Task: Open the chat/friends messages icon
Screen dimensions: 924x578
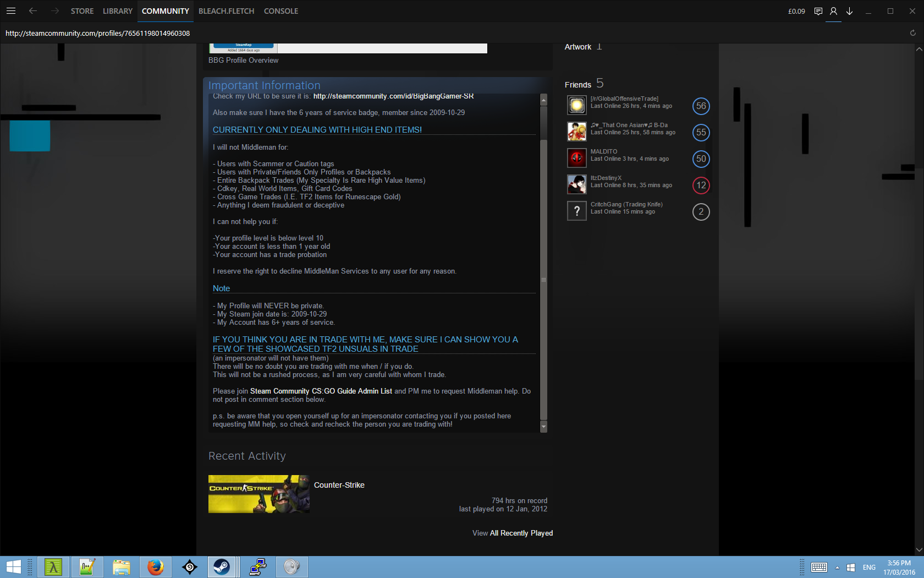Action: point(818,11)
